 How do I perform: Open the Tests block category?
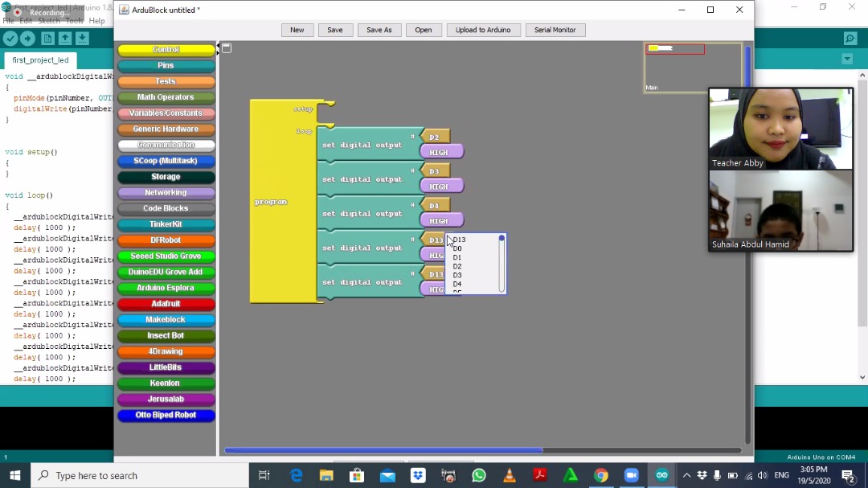point(166,81)
